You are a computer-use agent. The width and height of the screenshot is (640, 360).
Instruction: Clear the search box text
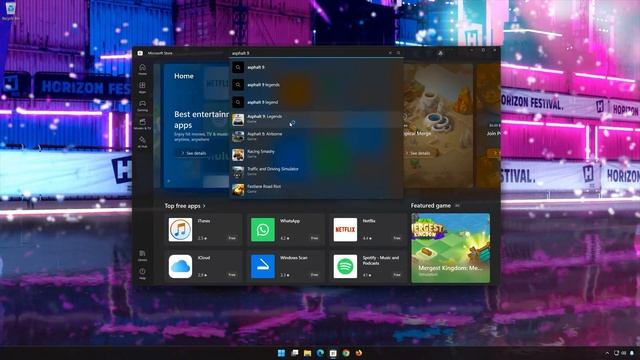click(390, 53)
